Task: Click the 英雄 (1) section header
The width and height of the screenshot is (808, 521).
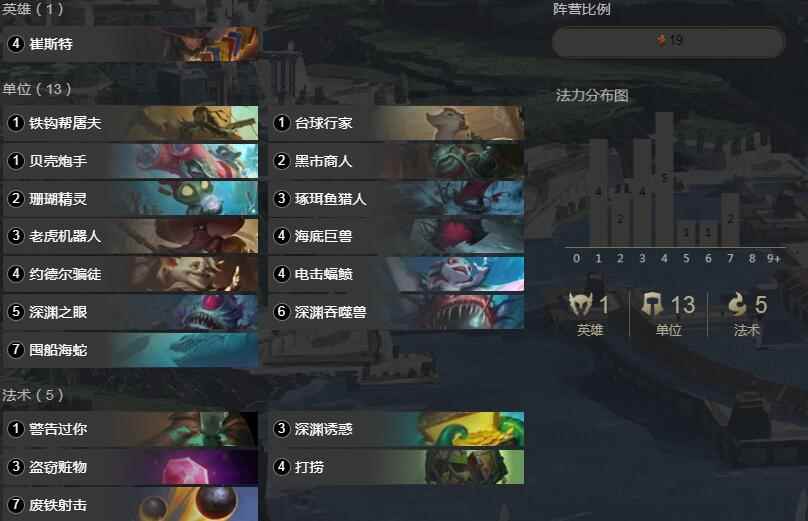Action: coord(32,9)
